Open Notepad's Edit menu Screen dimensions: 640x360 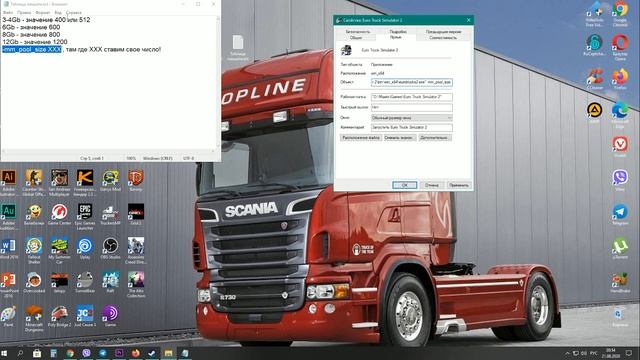click(x=24, y=13)
